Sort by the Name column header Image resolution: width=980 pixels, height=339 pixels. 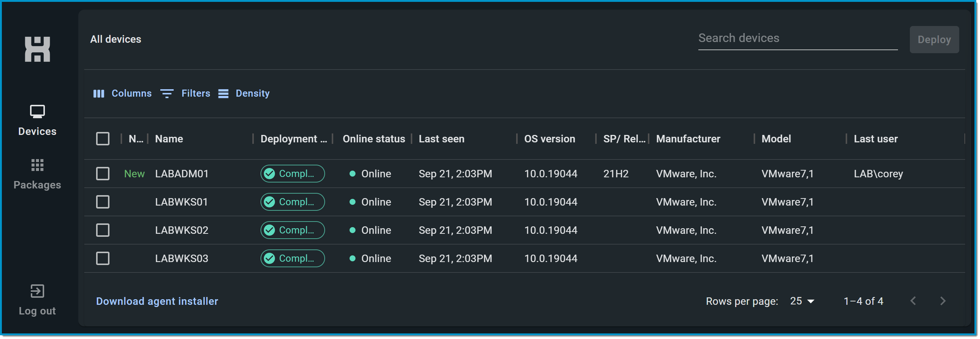[169, 139]
